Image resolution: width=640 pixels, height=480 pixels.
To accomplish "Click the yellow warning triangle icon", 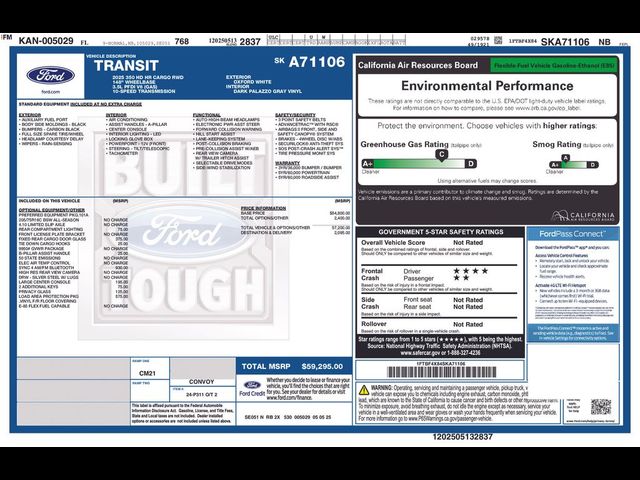I will pyautogui.click(x=364, y=390).
